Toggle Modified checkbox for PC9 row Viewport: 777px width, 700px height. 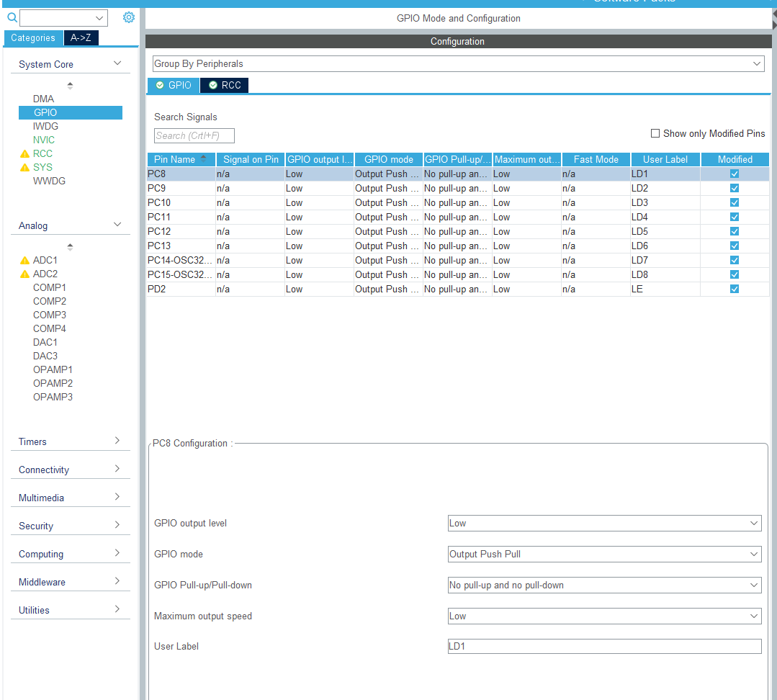(x=735, y=188)
